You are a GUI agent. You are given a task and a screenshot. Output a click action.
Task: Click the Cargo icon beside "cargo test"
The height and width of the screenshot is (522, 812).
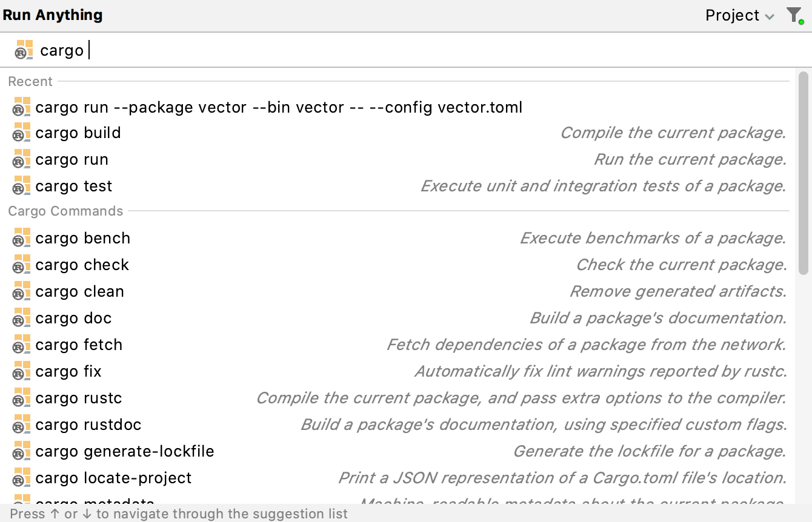pyautogui.click(x=20, y=186)
